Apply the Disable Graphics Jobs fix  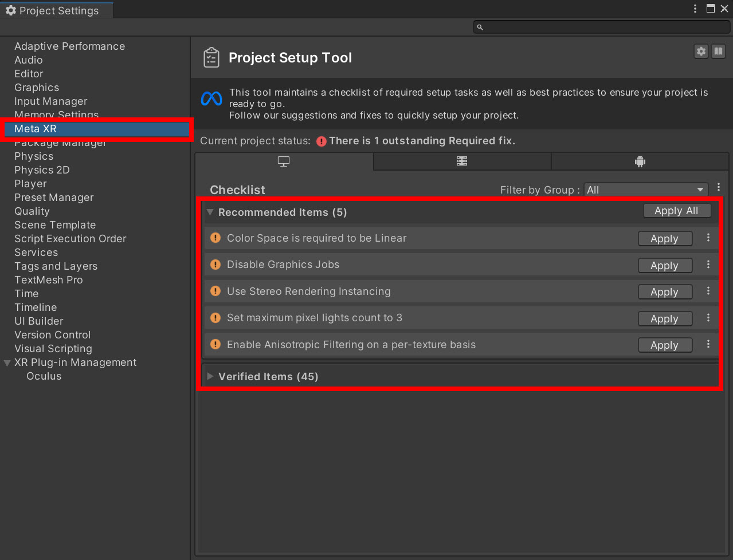(x=665, y=266)
